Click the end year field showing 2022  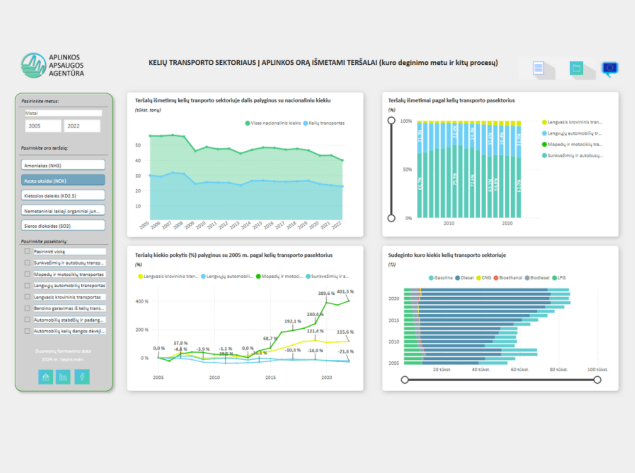click(82, 126)
